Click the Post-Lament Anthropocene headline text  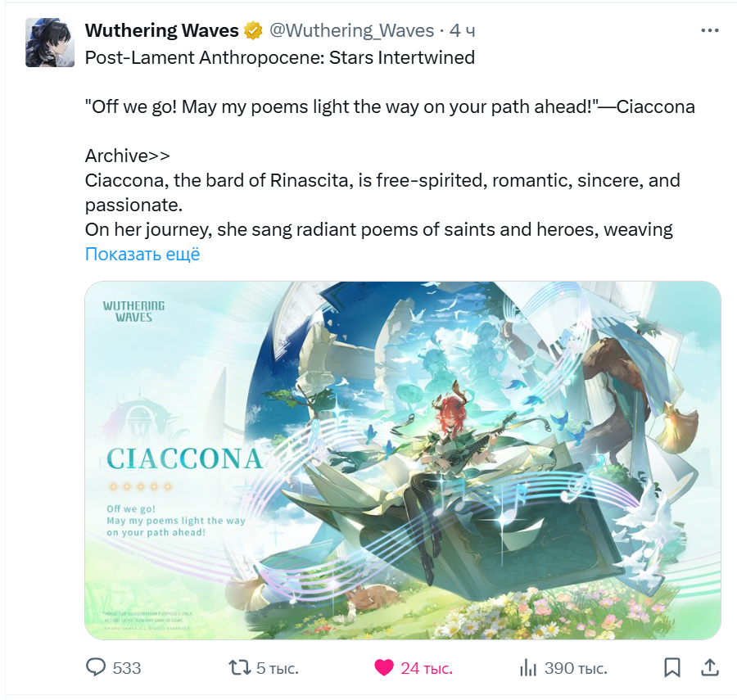click(280, 58)
